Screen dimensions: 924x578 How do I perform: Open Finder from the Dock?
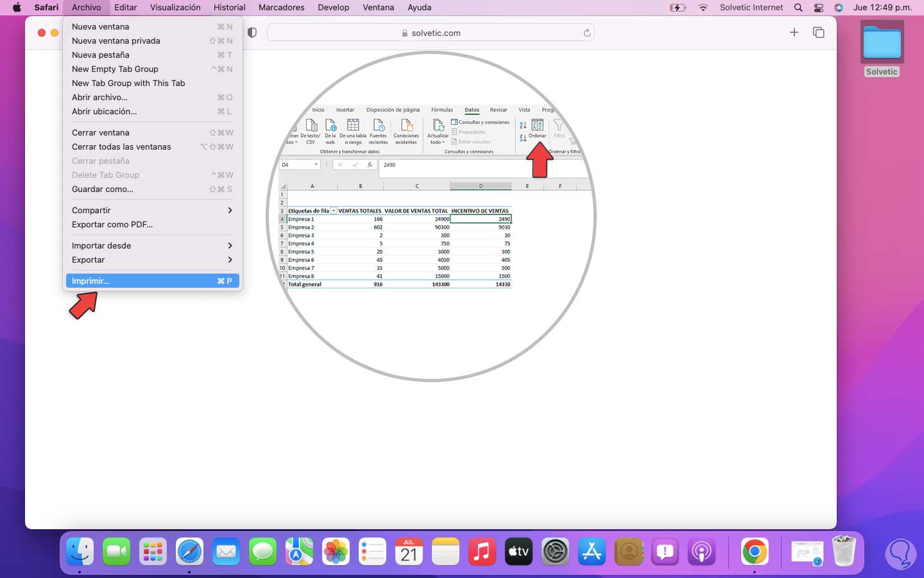80,552
